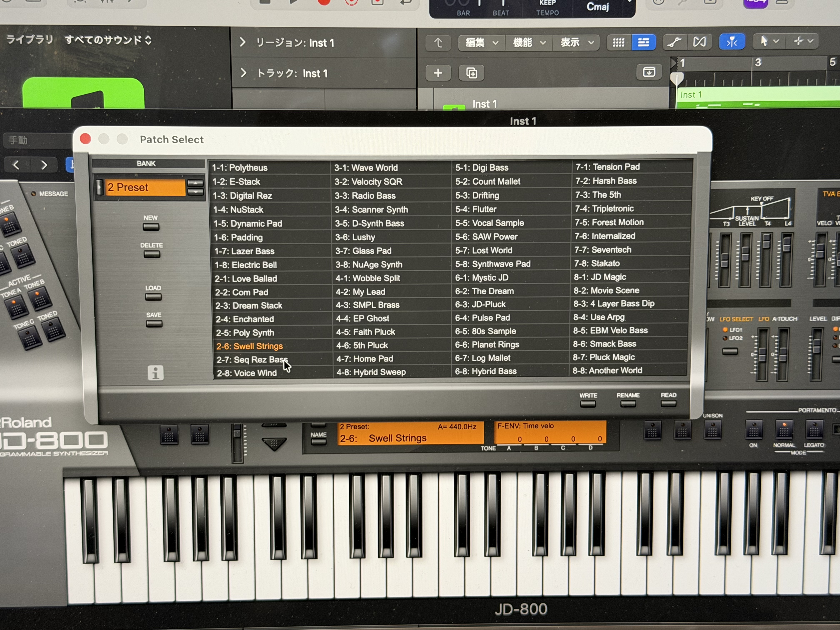Click the up arrow hierarchy icon
Viewport: 840px width, 630px height.
[438, 42]
